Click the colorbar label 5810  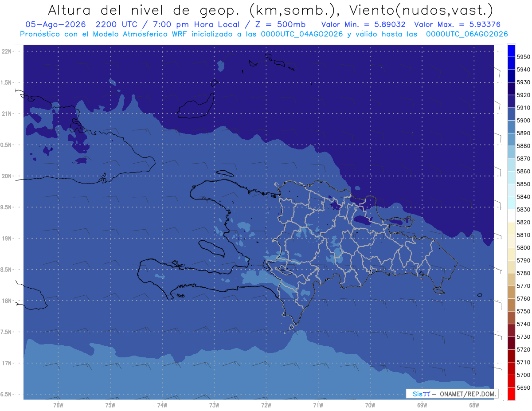(524, 235)
